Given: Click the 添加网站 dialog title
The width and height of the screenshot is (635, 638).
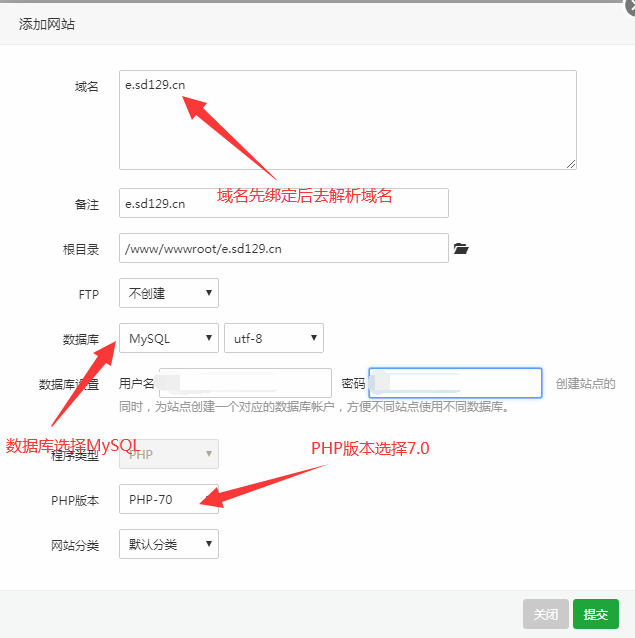Looking at the screenshot, I should point(47,24).
